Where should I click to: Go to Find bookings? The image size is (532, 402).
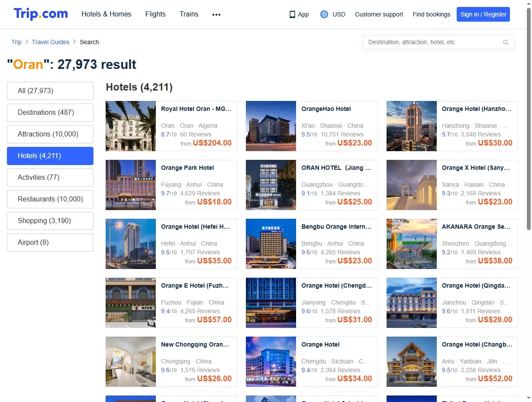pyautogui.click(x=431, y=14)
